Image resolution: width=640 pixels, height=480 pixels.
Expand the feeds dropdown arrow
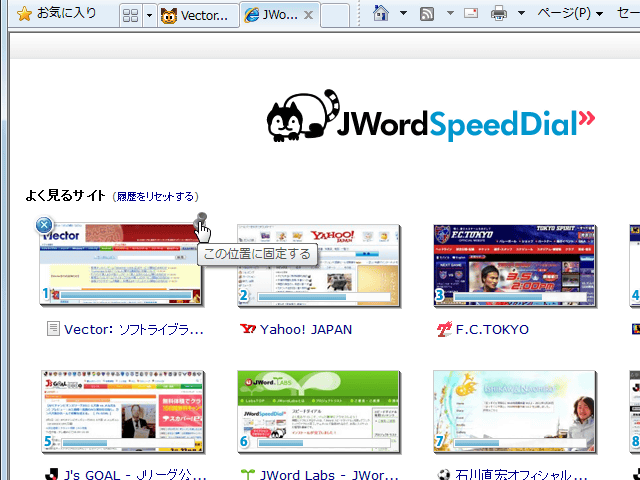450,13
